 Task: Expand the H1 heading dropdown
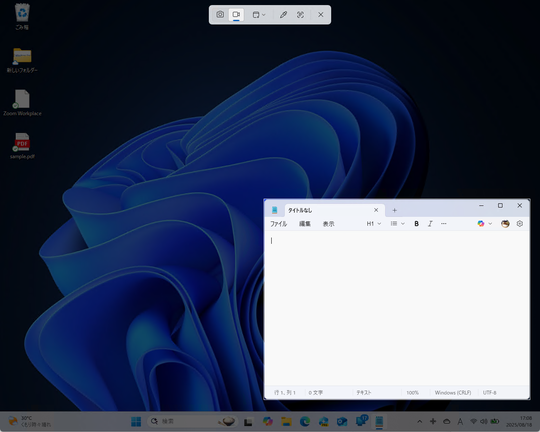tap(374, 224)
